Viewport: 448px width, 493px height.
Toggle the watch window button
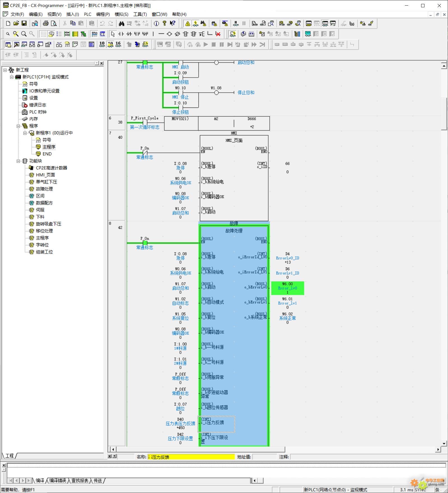(x=24, y=45)
